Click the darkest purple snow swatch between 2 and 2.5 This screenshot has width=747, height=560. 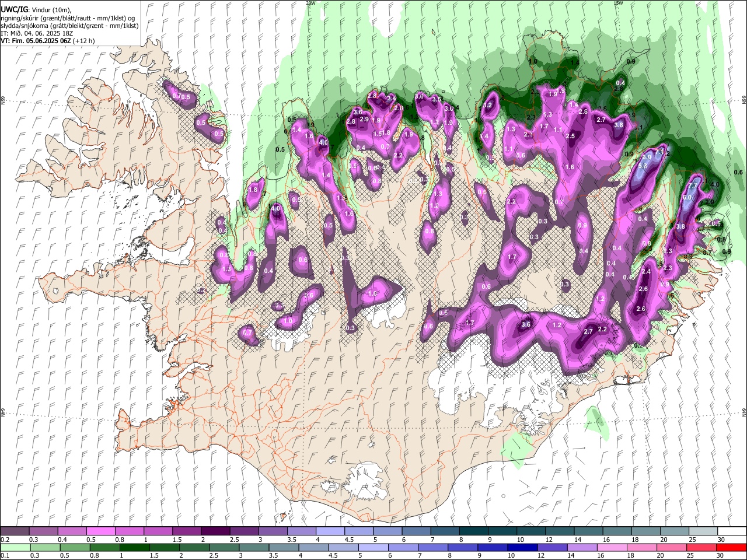click(215, 531)
